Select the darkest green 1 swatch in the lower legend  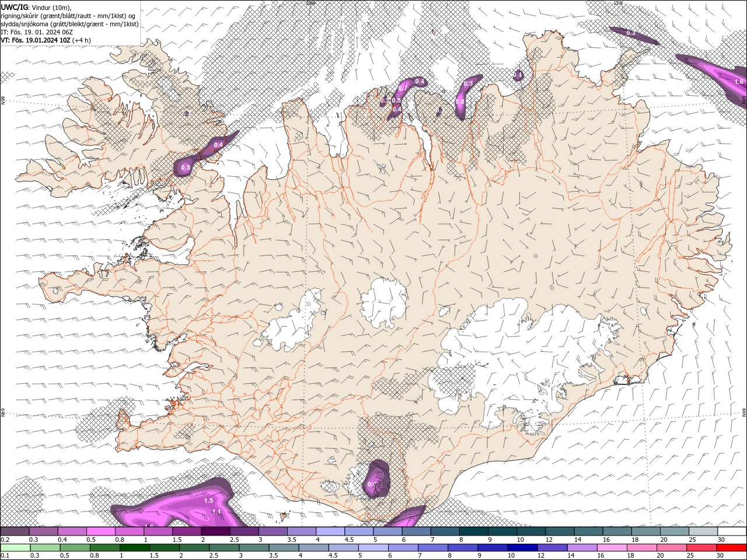[134, 548]
